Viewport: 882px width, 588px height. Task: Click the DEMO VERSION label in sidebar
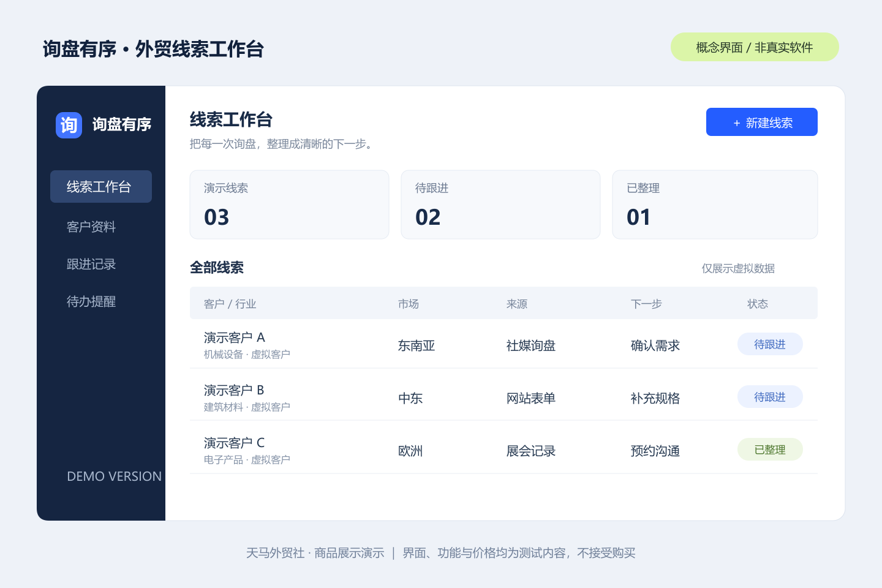(x=115, y=477)
